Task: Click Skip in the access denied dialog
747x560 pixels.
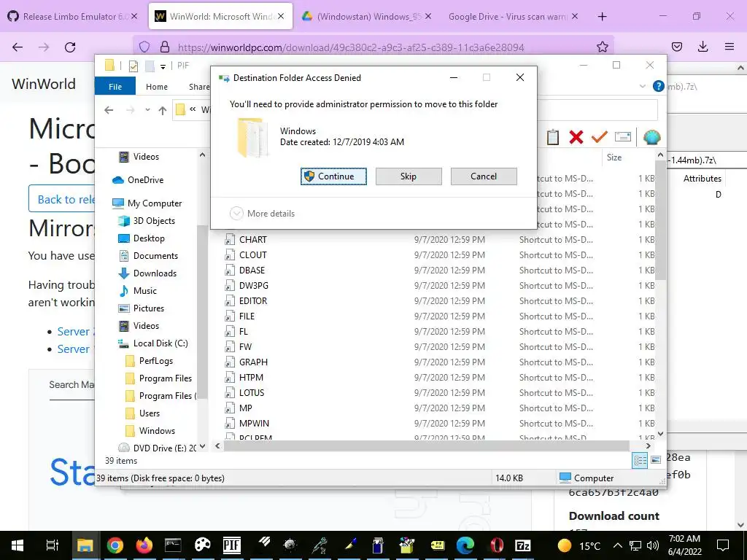Action: (409, 176)
